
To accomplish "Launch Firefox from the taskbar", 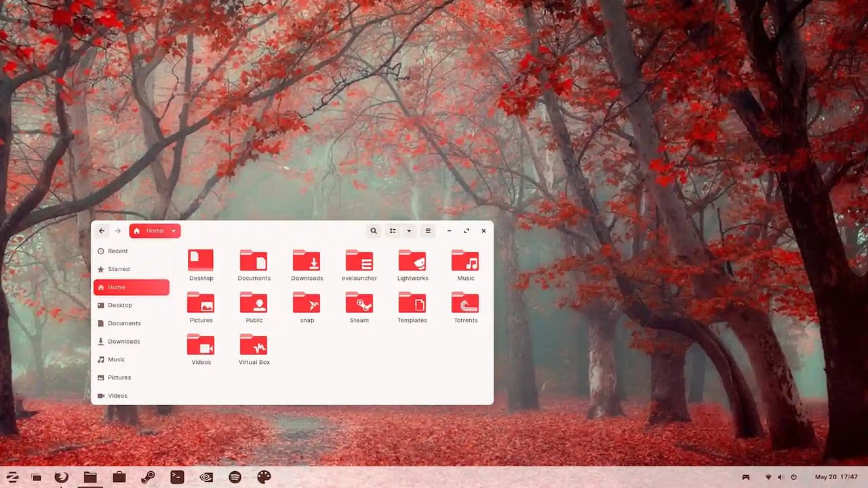I will click(x=61, y=477).
